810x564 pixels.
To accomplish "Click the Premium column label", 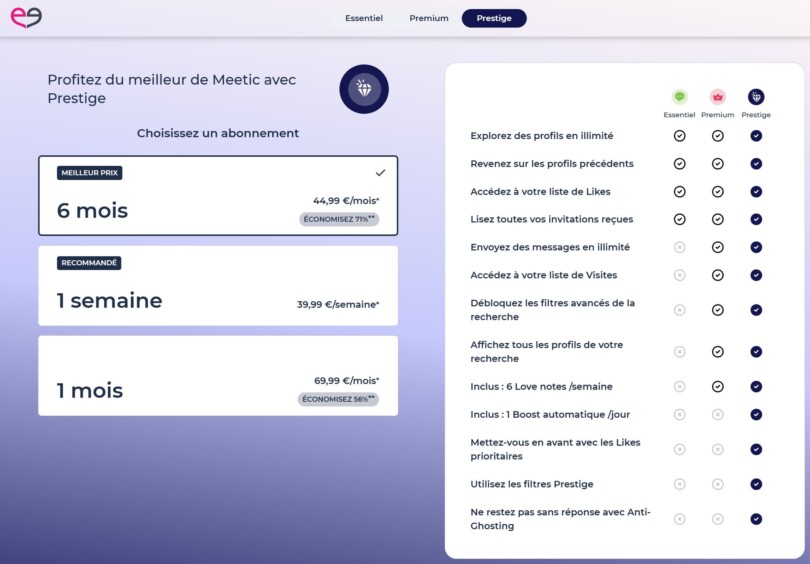I will pos(718,115).
